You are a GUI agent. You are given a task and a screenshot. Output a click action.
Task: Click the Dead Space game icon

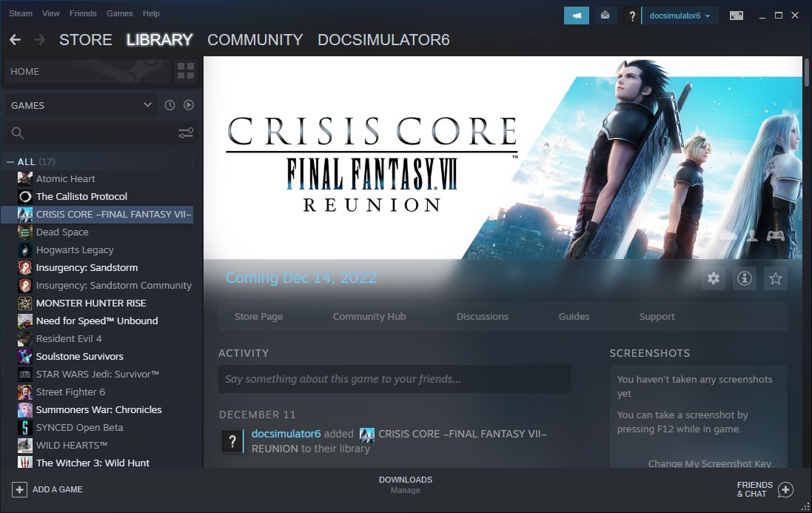click(x=25, y=232)
